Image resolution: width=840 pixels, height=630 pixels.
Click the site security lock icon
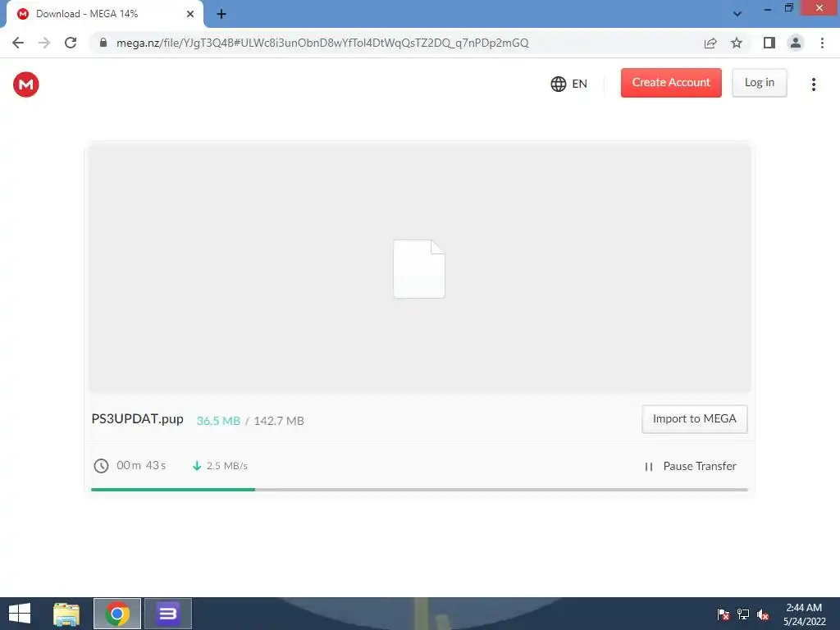click(103, 43)
